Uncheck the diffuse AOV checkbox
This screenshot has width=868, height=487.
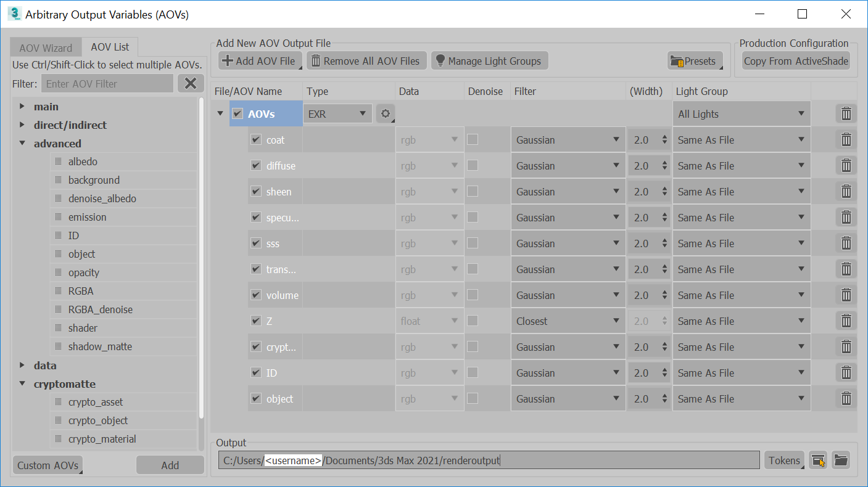(x=256, y=166)
